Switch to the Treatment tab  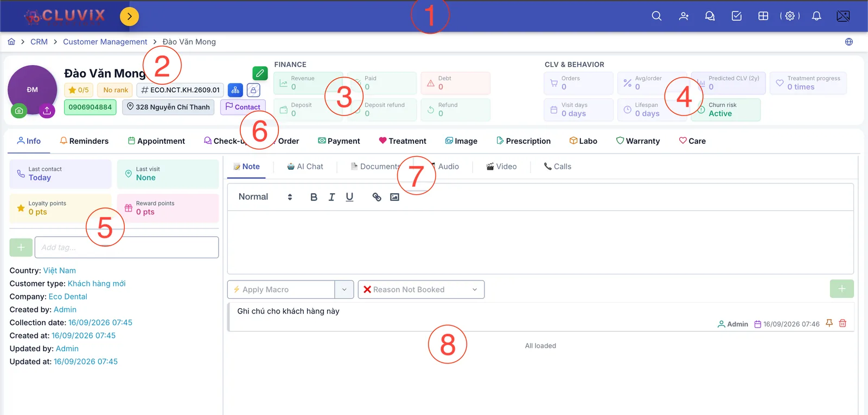[403, 141]
